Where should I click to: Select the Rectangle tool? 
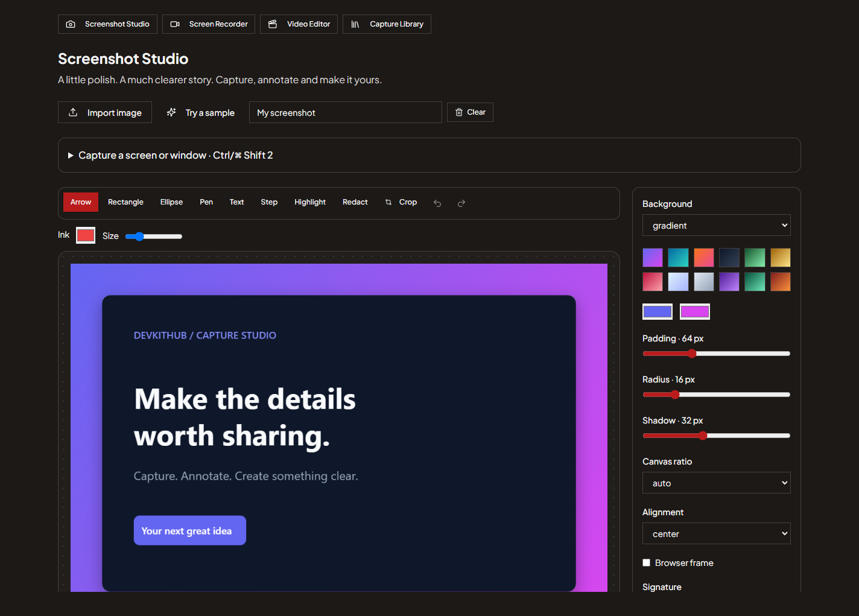pyautogui.click(x=125, y=202)
